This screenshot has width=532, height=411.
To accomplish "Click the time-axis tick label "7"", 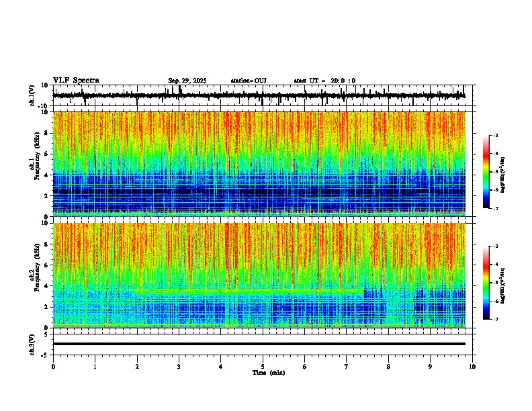I will pyautogui.click(x=347, y=367).
